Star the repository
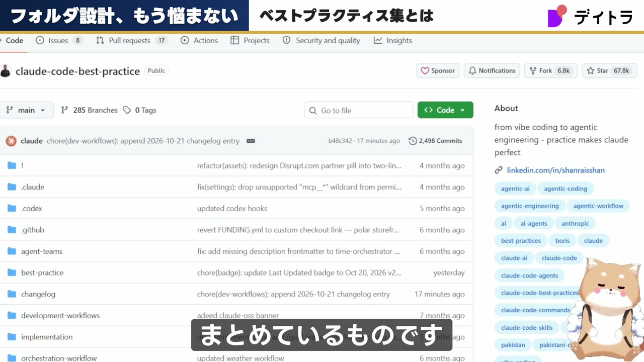Image resolution: width=644 pixels, height=362 pixels. click(609, 71)
